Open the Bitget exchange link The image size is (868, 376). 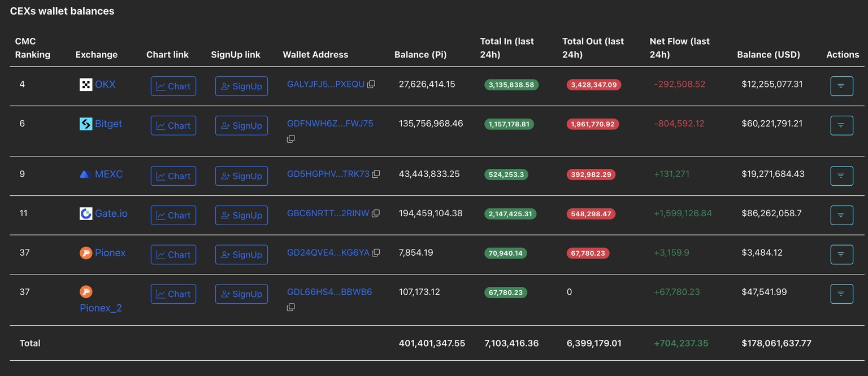click(108, 124)
